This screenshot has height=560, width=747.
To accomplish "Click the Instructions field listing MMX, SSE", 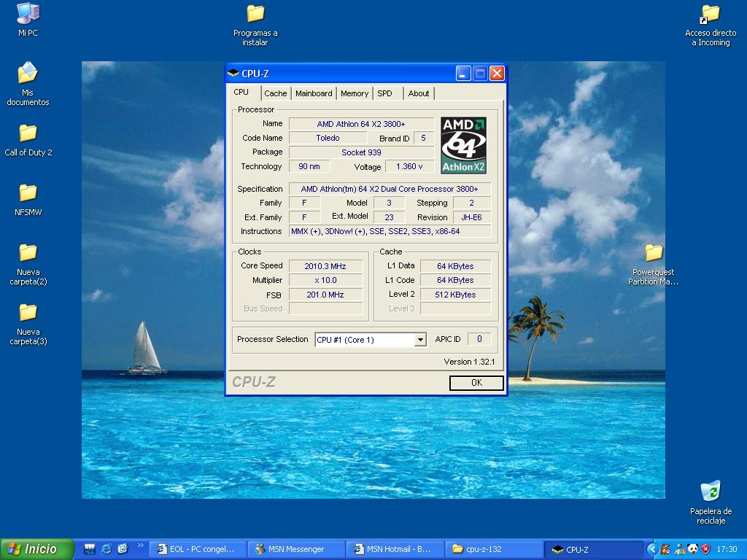I will click(x=390, y=231).
